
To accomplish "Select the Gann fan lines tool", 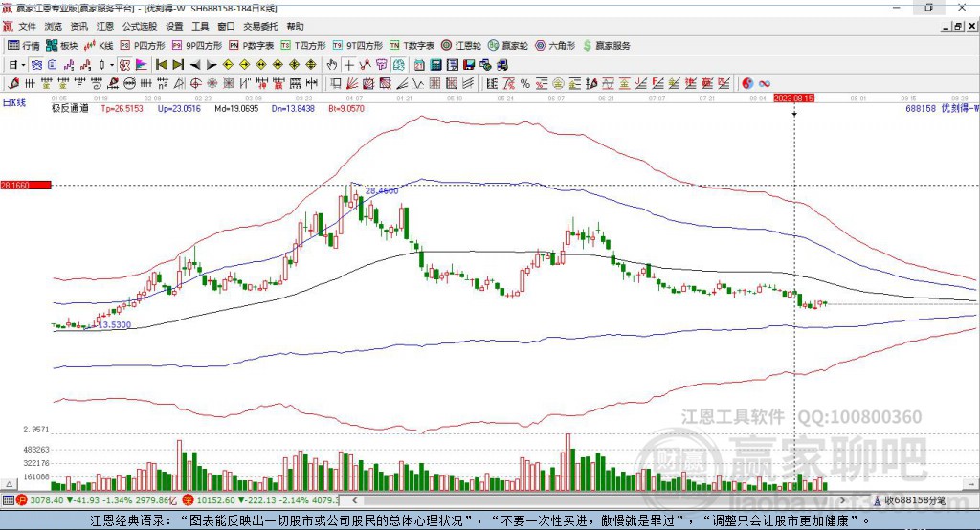I will (352, 83).
